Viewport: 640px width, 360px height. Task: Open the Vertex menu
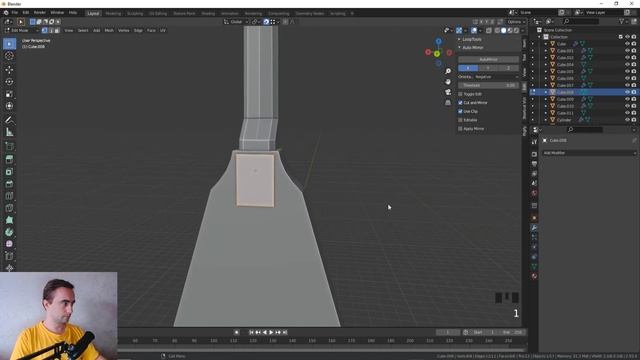(123, 30)
